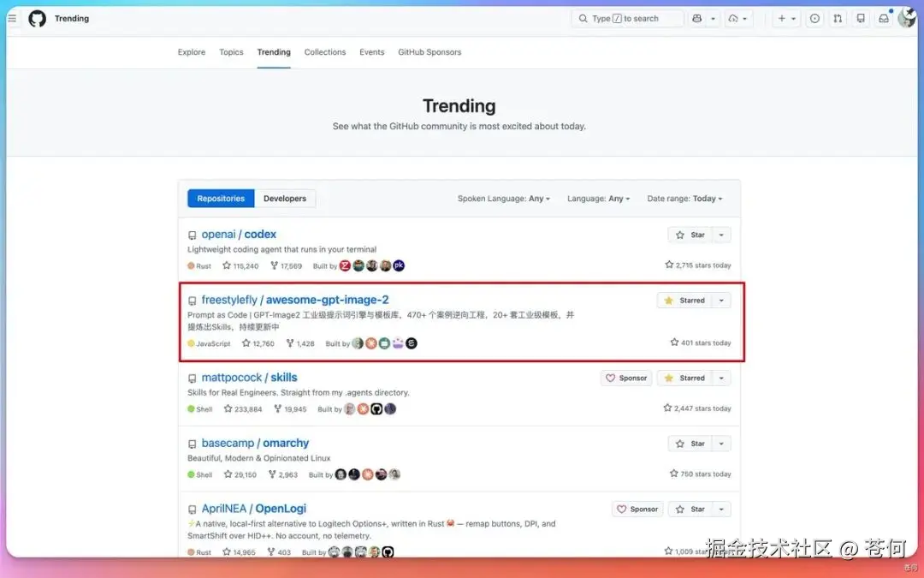Open the Date range: Today dropdown
This screenshot has width=924, height=578.
684,198
